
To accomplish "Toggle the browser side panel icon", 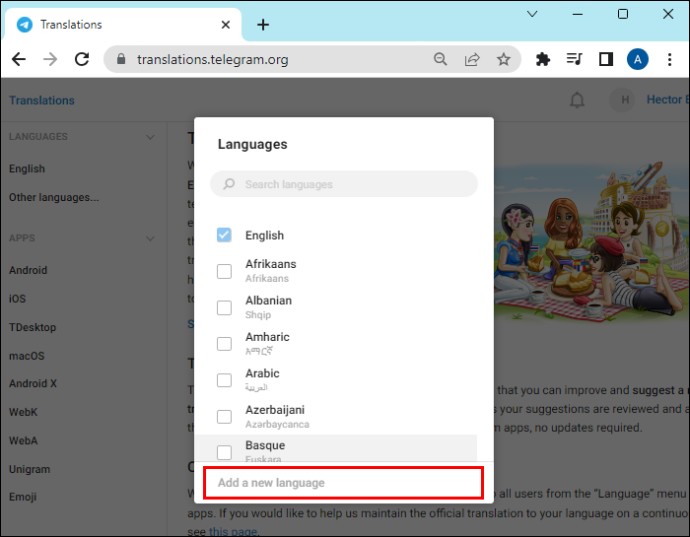I will (606, 59).
